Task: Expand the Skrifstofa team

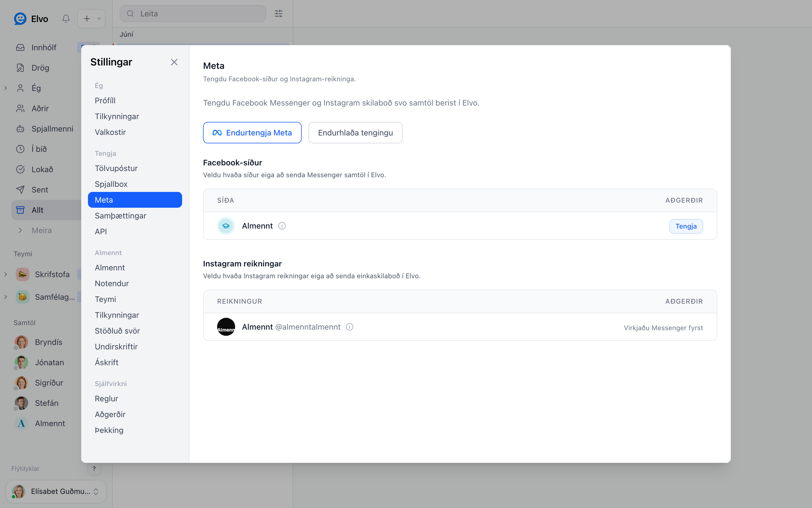Action: click(x=6, y=274)
